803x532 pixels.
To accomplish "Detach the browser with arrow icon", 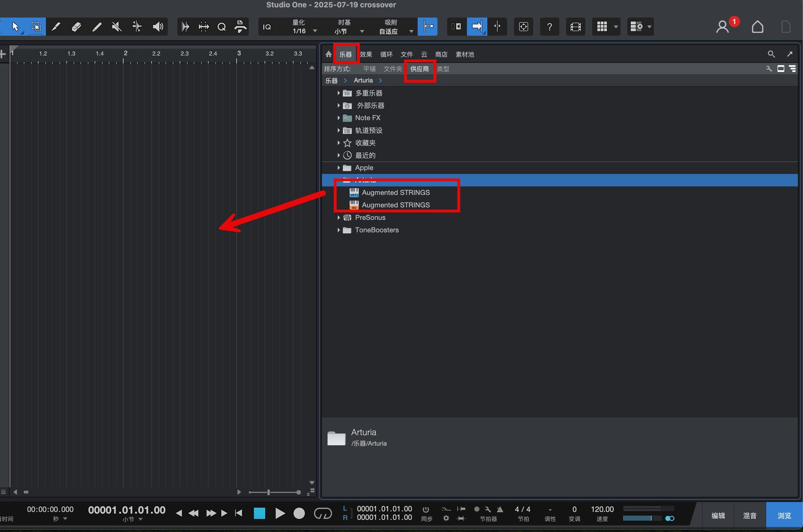I will pos(790,54).
